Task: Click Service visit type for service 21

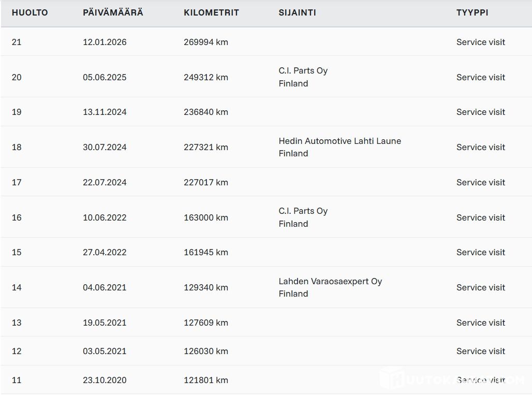Action: [x=480, y=42]
